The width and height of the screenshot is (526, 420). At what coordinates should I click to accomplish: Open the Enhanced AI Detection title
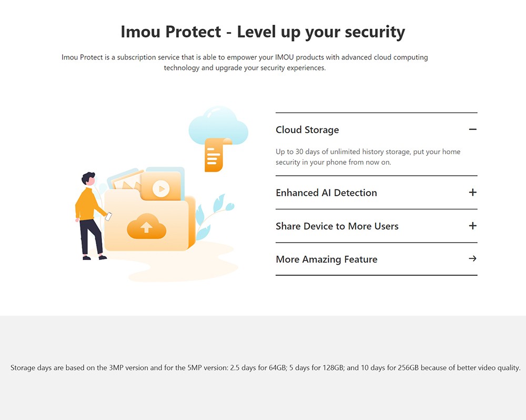point(326,193)
